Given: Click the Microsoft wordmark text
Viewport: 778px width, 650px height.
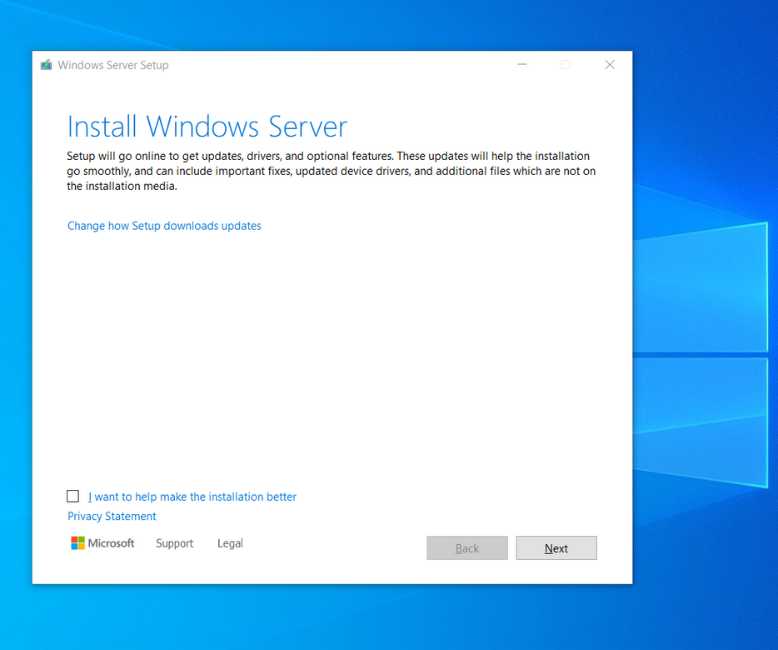Looking at the screenshot, I should 111,544.
